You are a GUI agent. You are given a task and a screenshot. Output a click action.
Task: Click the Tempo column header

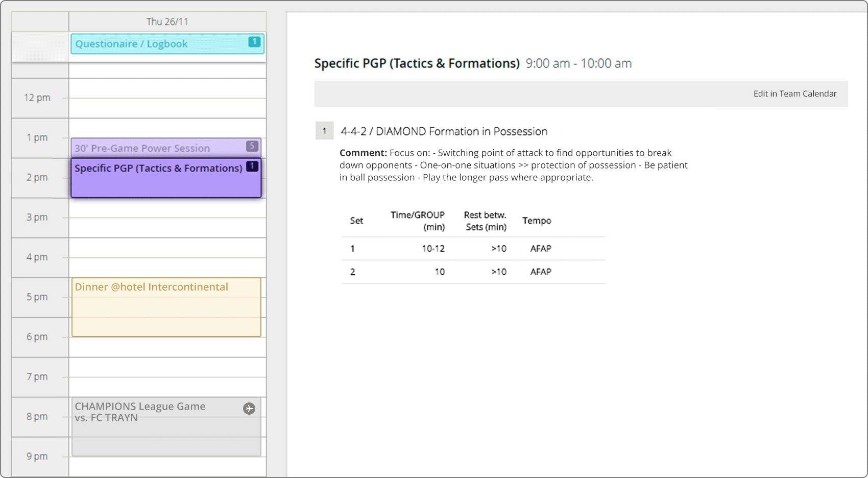click(536, 221)
